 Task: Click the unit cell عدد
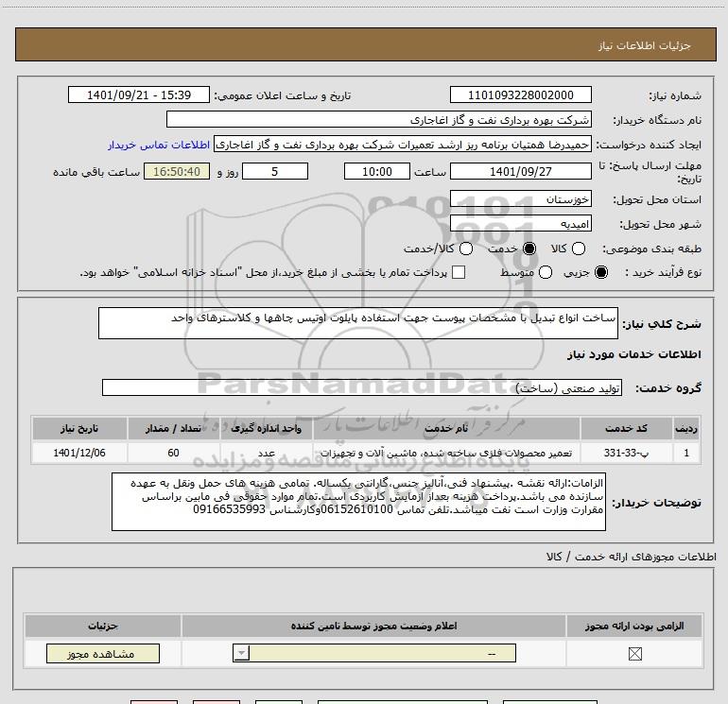coord(266,453)
